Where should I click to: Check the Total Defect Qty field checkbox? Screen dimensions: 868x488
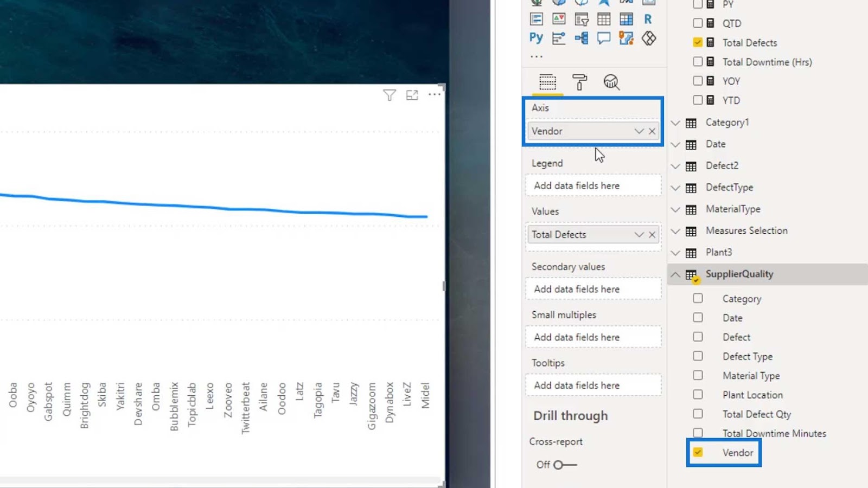tap(698, 414)
